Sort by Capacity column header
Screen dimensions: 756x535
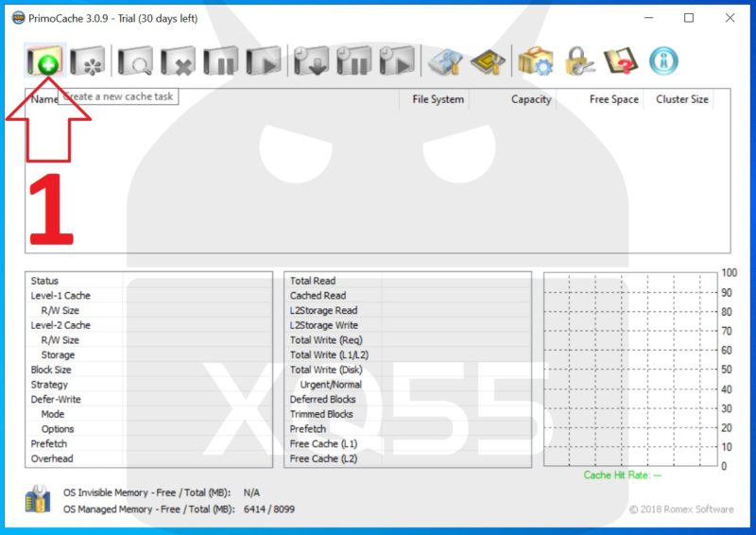tap(530, 99)
